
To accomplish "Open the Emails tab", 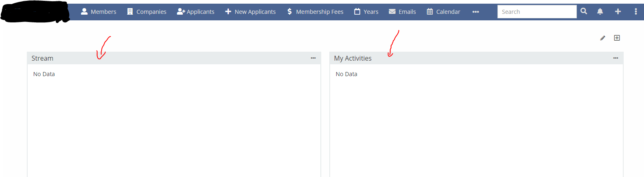I will (402, 12).
